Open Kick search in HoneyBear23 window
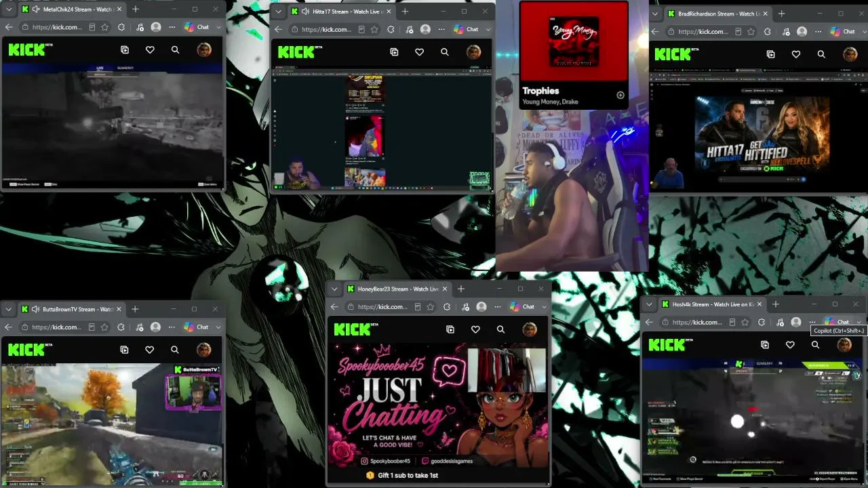The image size is (868, 488). click(x=500, y=329)
